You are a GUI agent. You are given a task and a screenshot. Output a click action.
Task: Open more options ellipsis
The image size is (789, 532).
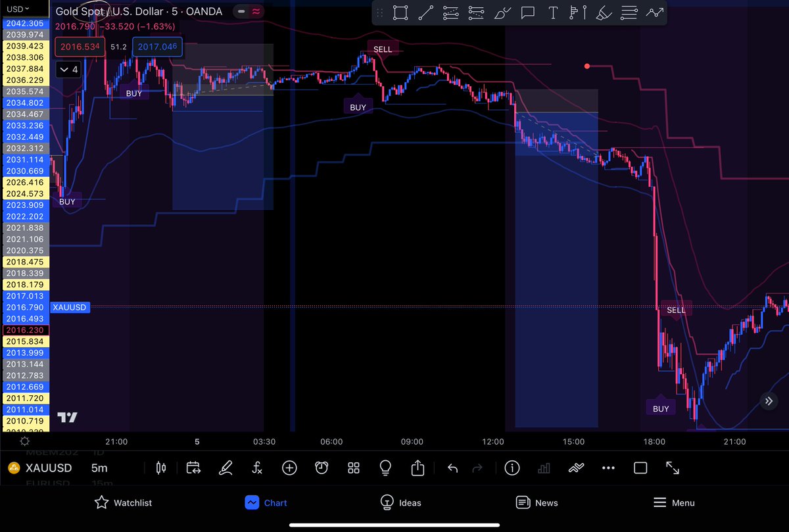[x=608, y=468]
